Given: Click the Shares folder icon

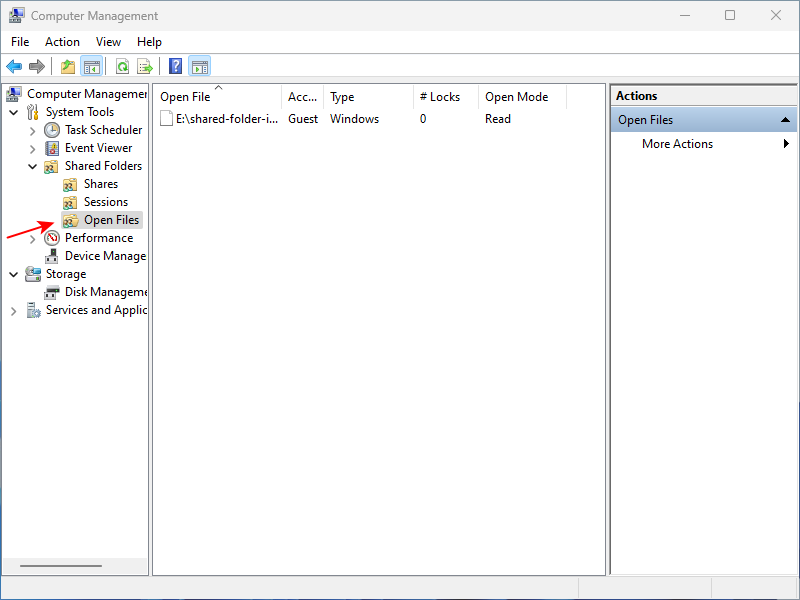Looking at the screenshot, I should pyautogui.click(x=70, y=184).
